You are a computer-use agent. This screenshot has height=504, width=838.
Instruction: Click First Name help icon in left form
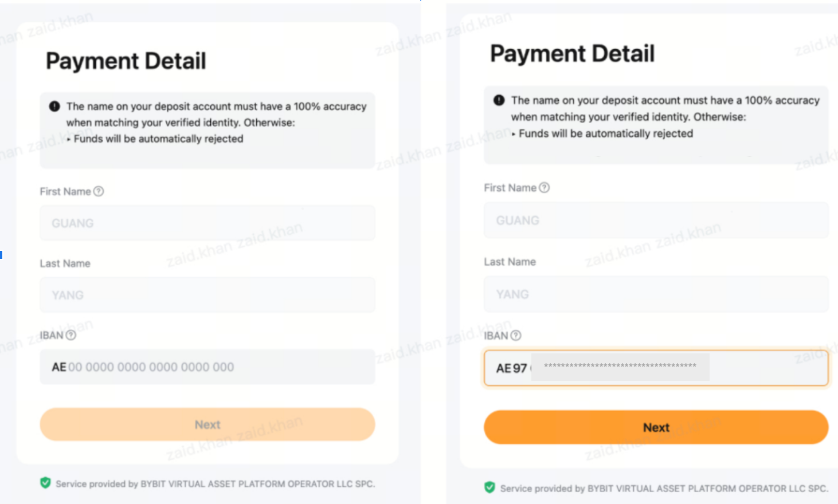[x=99, y=191]
